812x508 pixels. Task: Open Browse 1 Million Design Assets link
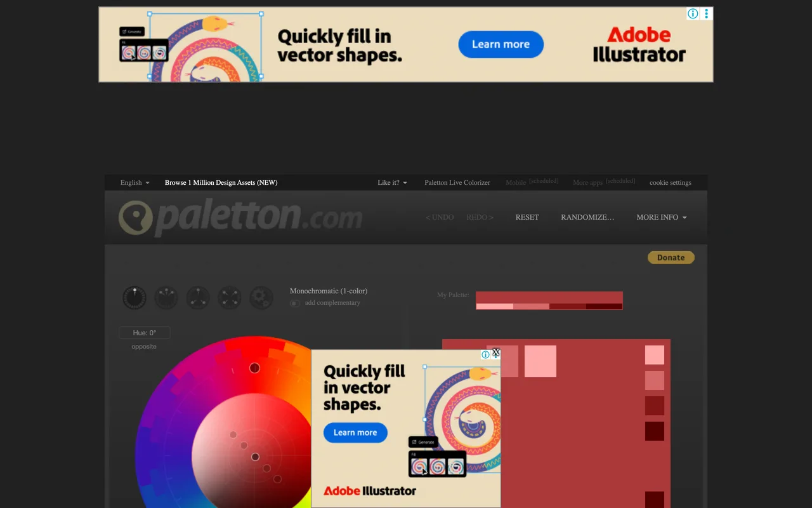point(221,183)
